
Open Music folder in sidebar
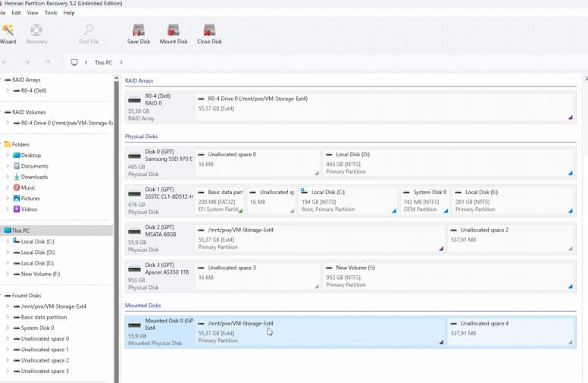pyautogui.click(x=24, y=187)
